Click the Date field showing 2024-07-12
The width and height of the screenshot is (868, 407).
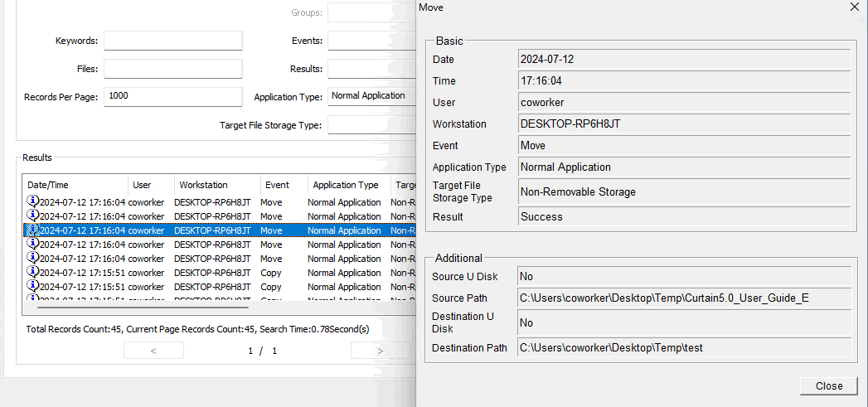click(684, 59)
